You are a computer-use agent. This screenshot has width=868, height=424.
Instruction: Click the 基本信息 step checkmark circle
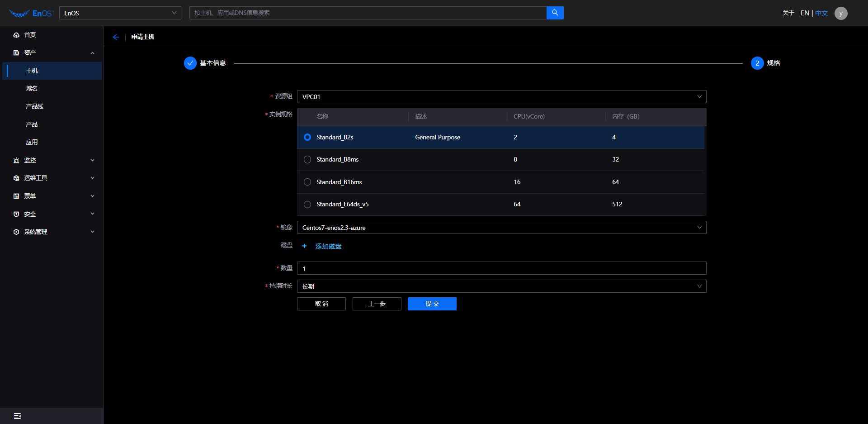(190, 63)
